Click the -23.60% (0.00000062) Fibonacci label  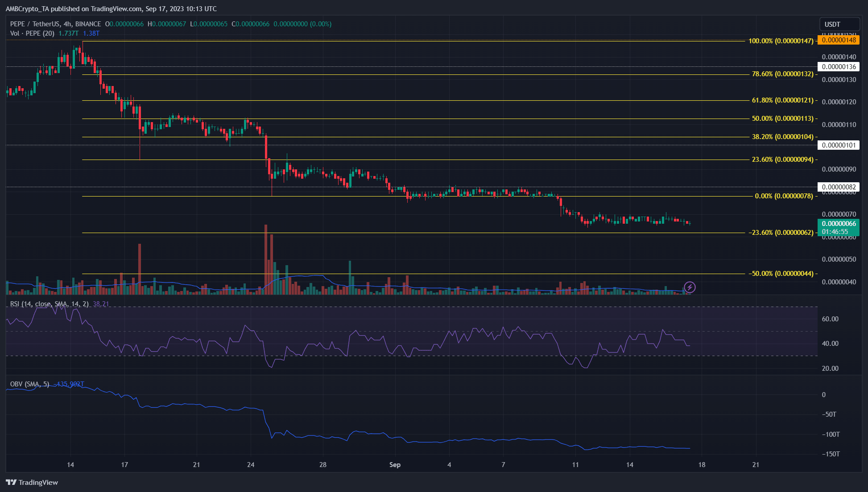tap(781, 233)
